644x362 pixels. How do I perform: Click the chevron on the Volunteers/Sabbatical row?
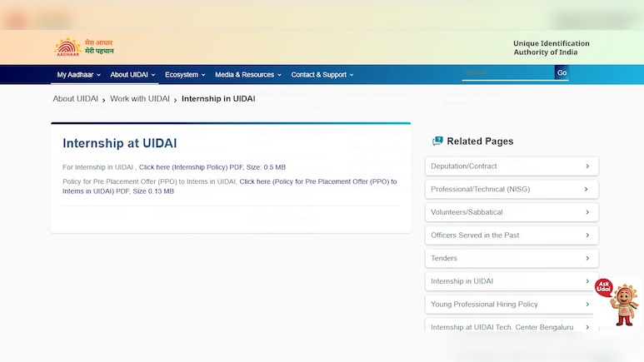587,212
